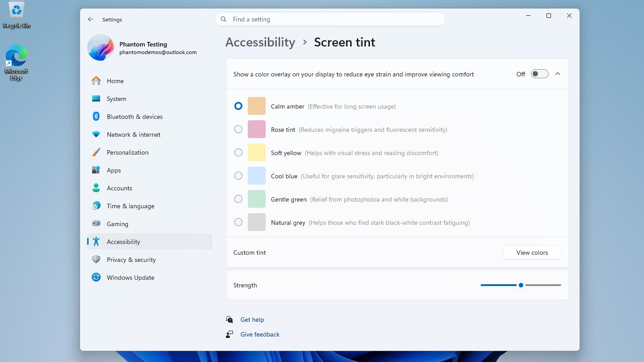The height and width of the screenshot is (362, 644).
Task: Collapse the color overlay section chevron
Action: tap(557, 73)
